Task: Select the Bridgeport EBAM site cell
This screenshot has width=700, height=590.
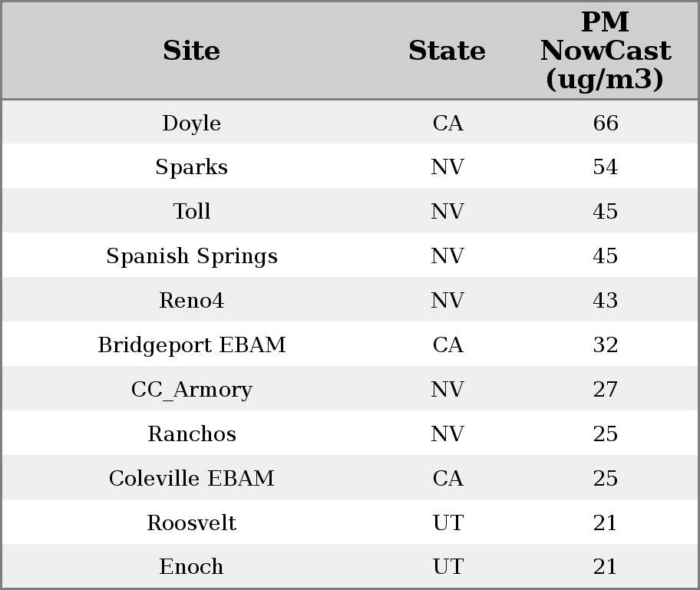Action: [191, 345]
